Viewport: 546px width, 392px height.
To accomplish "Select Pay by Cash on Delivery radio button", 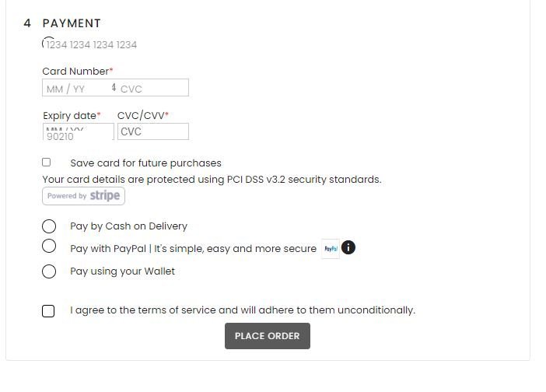I will [49, 226].
